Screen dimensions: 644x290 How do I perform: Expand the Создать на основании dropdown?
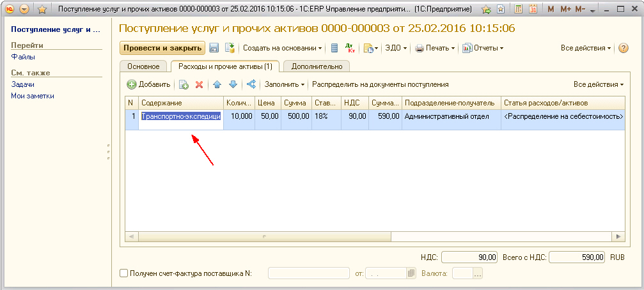pyautogui.click(x=282, y=48)
